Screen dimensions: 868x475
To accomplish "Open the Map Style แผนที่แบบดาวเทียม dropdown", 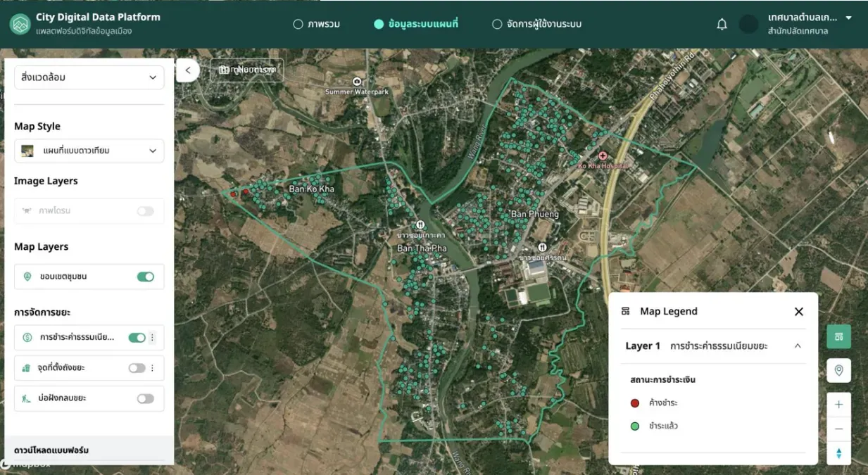I will tap(89, 151).
